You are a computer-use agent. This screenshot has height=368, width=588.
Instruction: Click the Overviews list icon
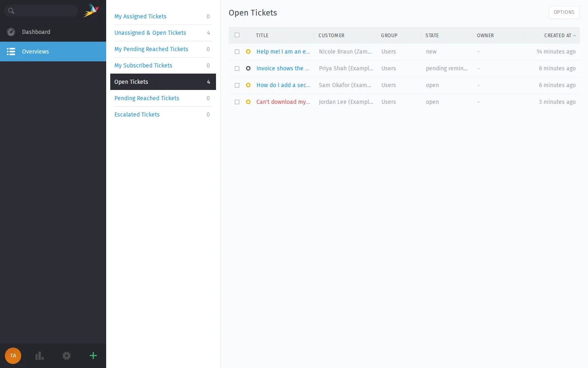pyautogui.click(x=11, y=52)
